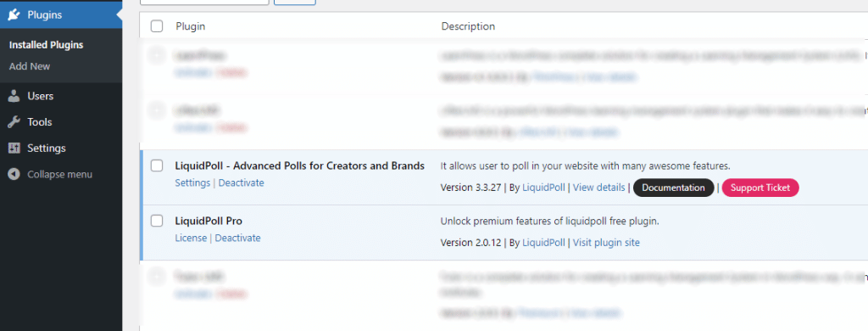The width and height of the screenshot is (868, 331).
Task: Open License link for LiquidPoll Pro
Action: [191, 238]
